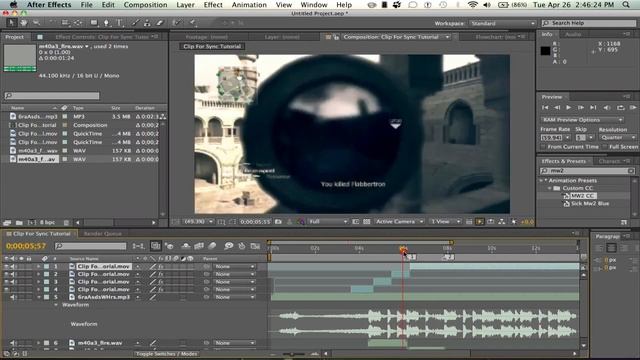Viewport: 640px width, 360px height.
Task: Click the current timecode 0;00;05;57
Action: 26,246
